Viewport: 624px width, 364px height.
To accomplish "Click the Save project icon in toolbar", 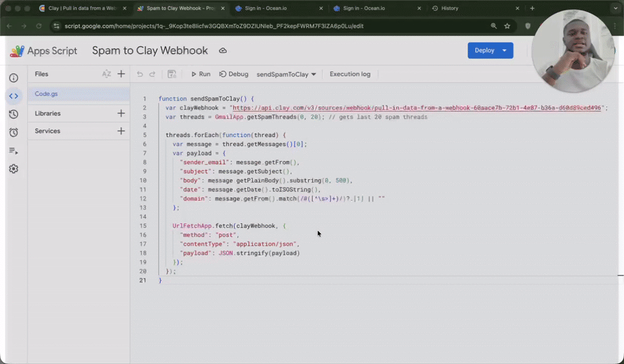I will click(x=172, y=74).
